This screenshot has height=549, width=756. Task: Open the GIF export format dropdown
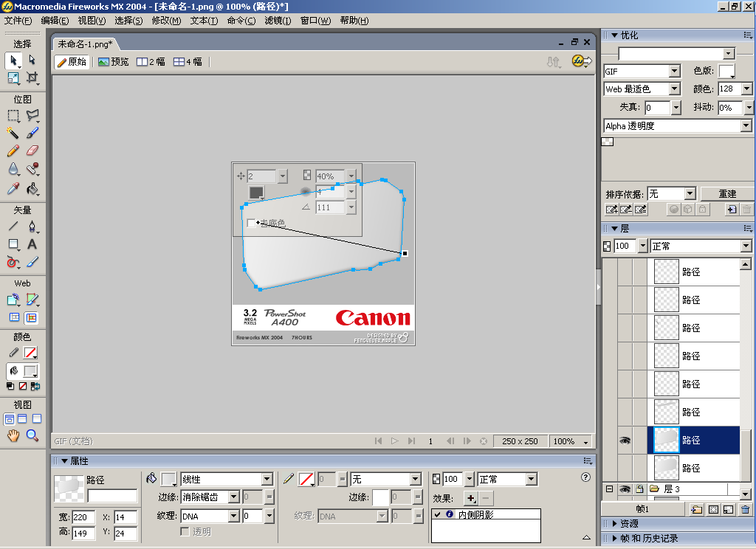tap(675, 72)
